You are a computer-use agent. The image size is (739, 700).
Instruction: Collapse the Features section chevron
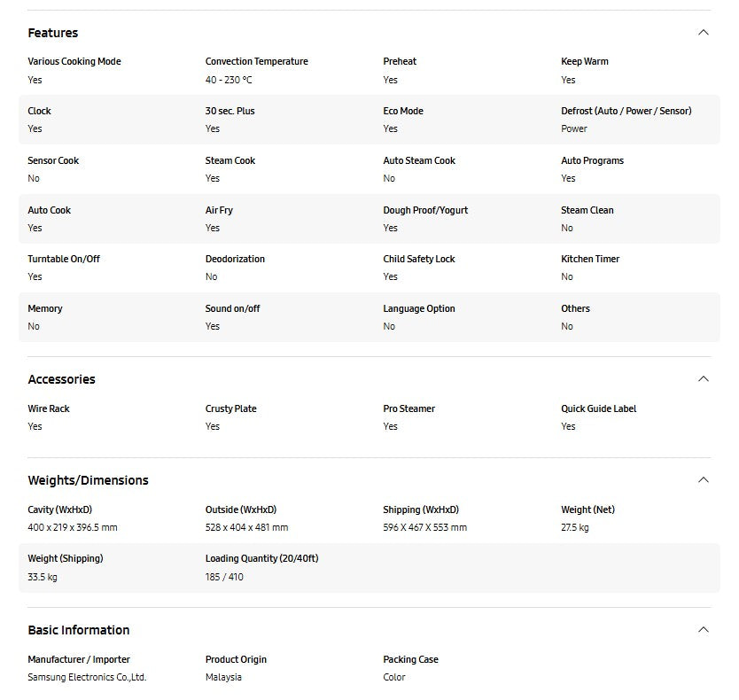coord(703,33)
